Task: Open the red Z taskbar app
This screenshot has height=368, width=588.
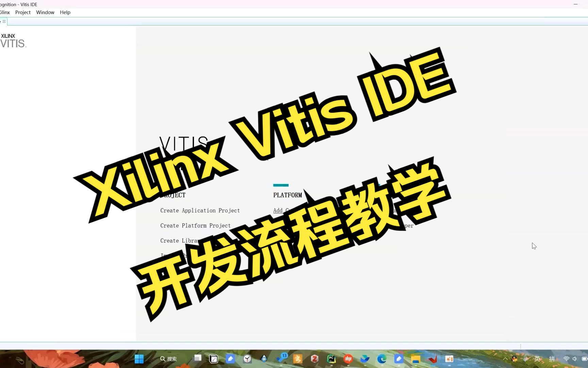Action: click(x=314, y=359)
